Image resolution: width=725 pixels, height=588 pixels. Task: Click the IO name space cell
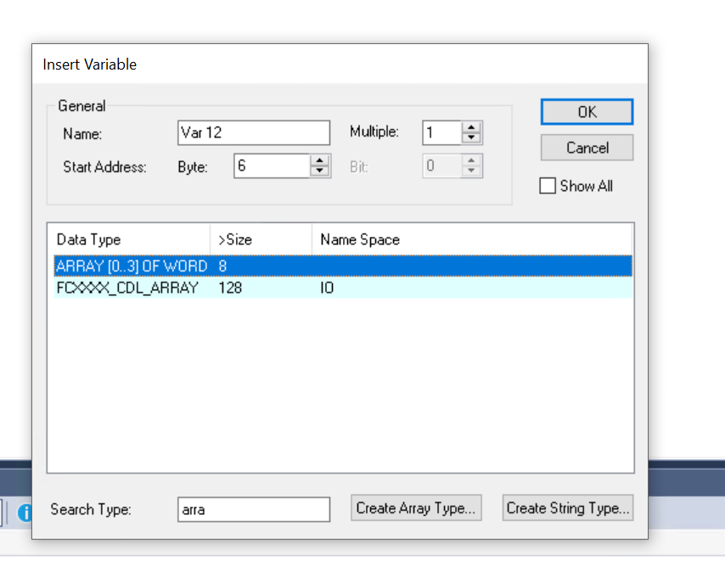pos(327,288)
